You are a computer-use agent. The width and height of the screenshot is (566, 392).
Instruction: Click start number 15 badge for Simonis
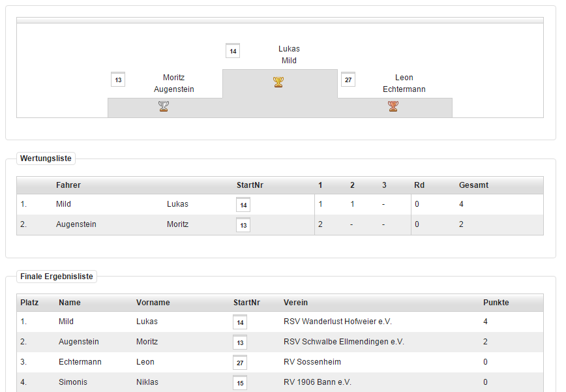(x=240, y=383)
